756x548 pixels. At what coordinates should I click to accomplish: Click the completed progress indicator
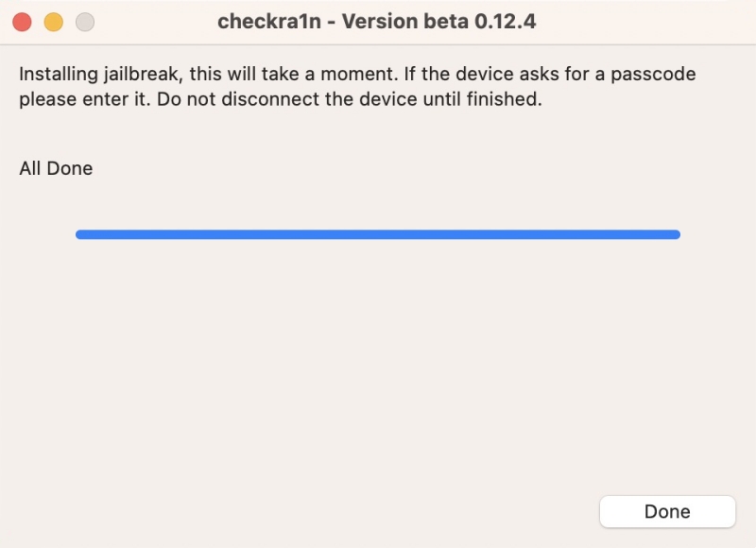click(x=378, y=233)
